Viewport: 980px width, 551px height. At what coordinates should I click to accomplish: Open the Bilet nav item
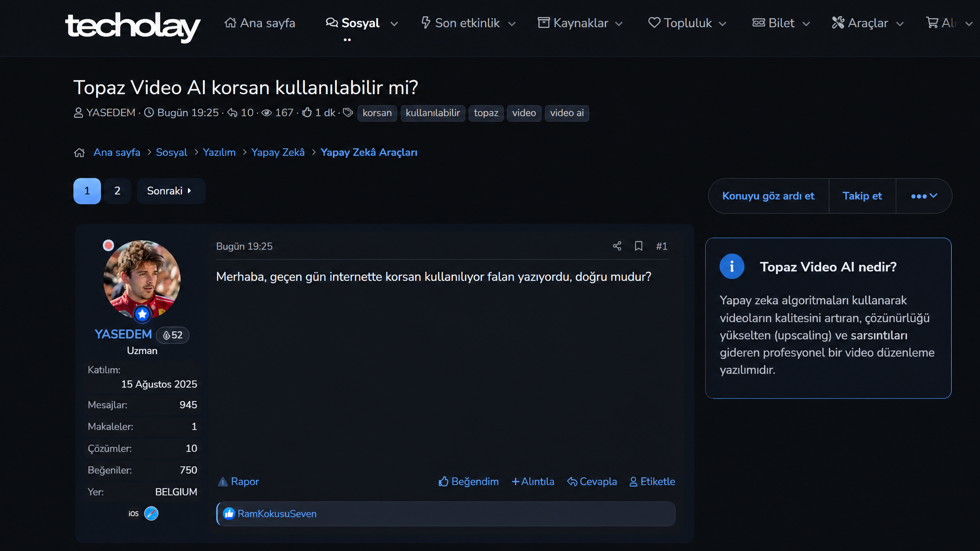[773, 23]
